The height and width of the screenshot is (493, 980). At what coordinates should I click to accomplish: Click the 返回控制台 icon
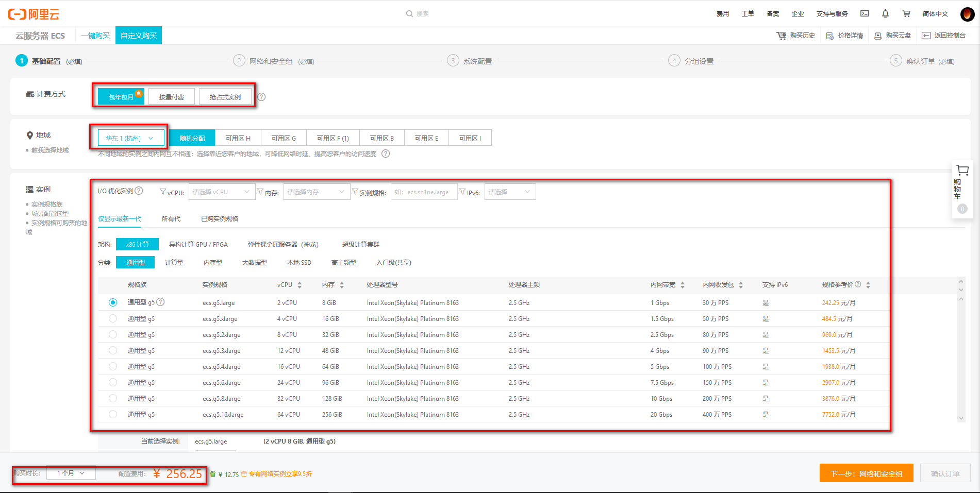(926, 36)
